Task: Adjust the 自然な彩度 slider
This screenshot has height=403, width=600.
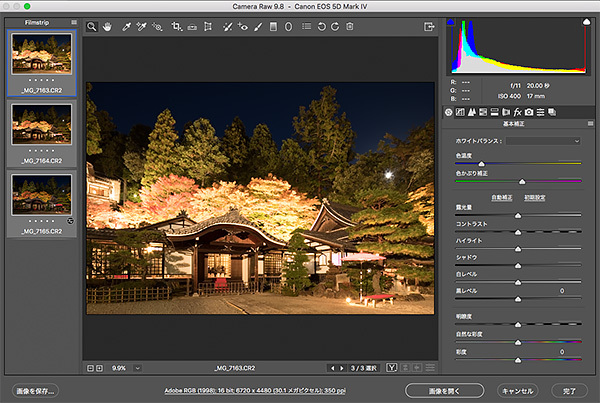Action: click(518, 342)
